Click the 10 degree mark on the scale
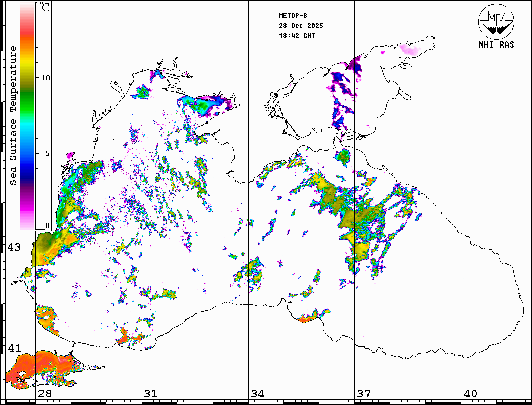The image size is (532, 405). click(46, 78)
